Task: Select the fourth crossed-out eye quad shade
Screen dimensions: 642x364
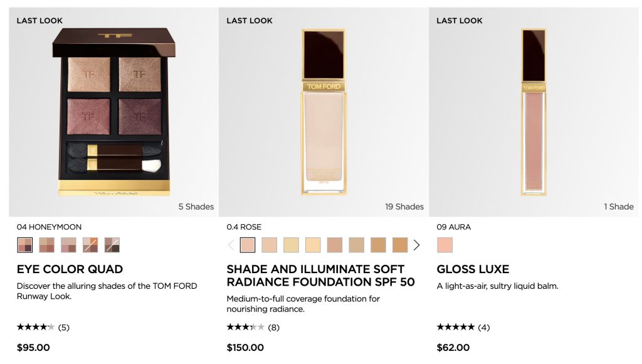Action: (x=90, y=245)
